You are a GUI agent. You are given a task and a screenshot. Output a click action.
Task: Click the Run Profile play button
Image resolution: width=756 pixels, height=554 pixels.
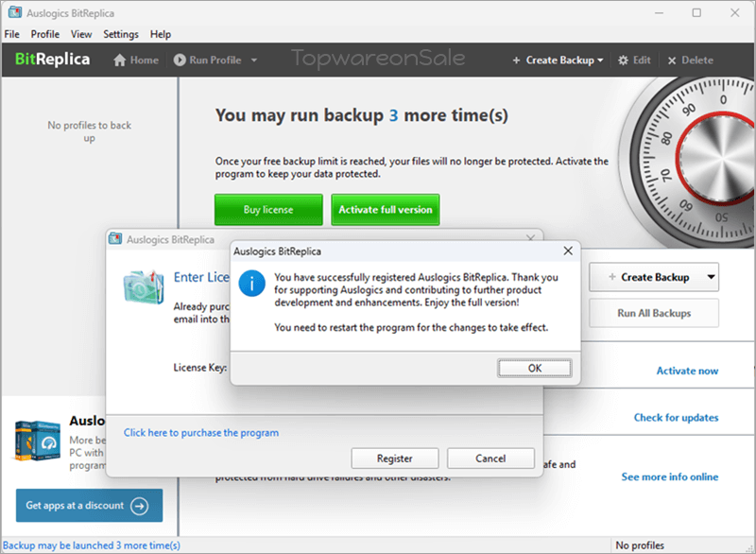tap(180, 61)
